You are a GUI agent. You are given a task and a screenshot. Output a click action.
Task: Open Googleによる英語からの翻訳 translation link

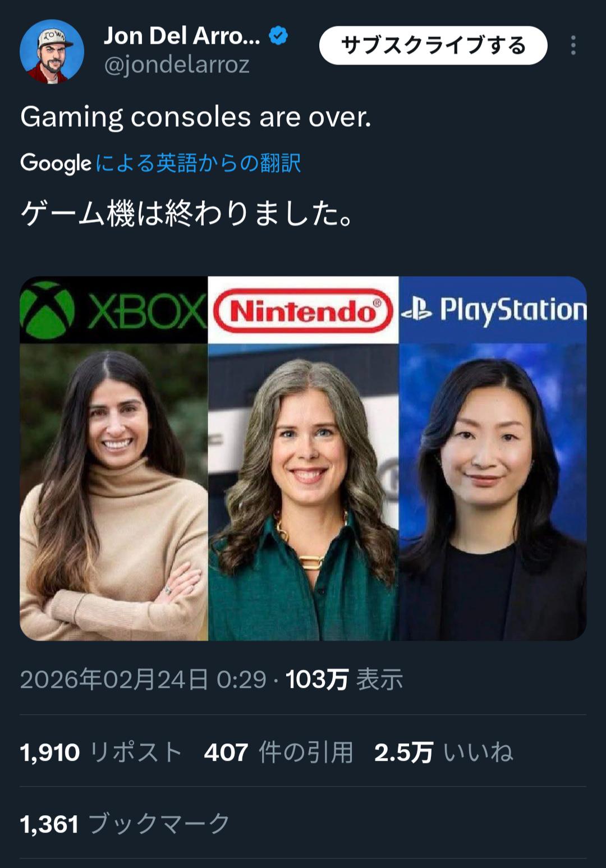tap(160, 163)
